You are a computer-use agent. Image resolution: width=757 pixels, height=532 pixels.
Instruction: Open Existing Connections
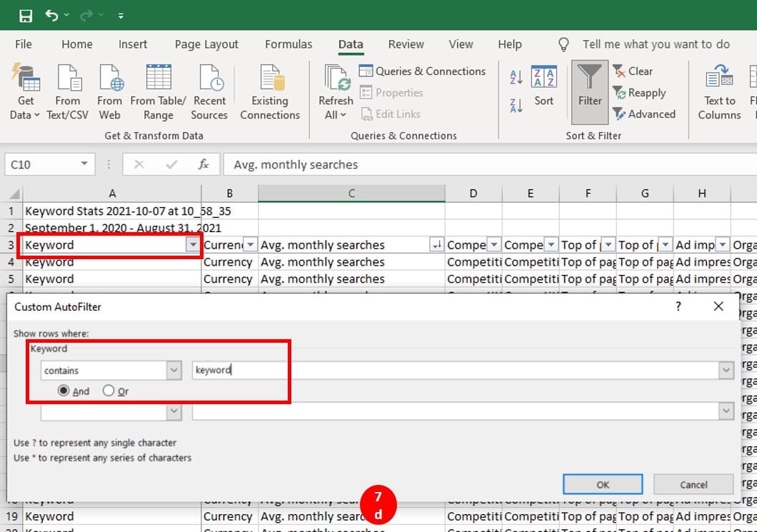[270, 91]
